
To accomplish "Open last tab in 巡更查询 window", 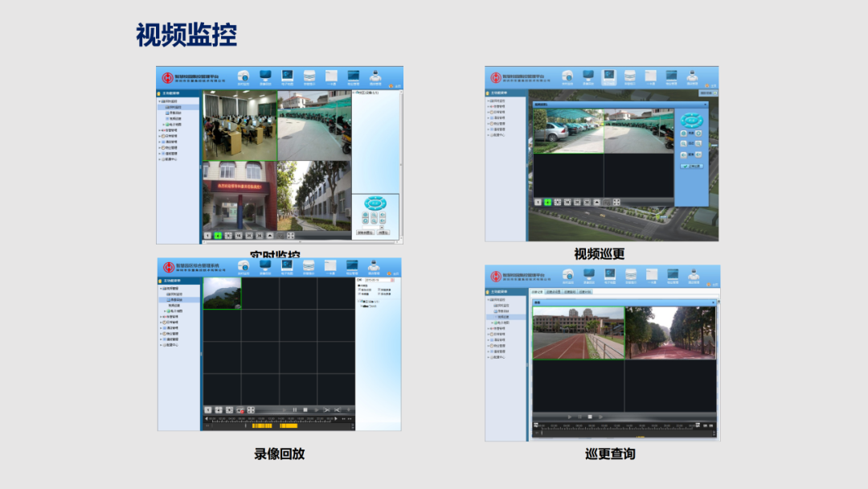I will (585, 292).
